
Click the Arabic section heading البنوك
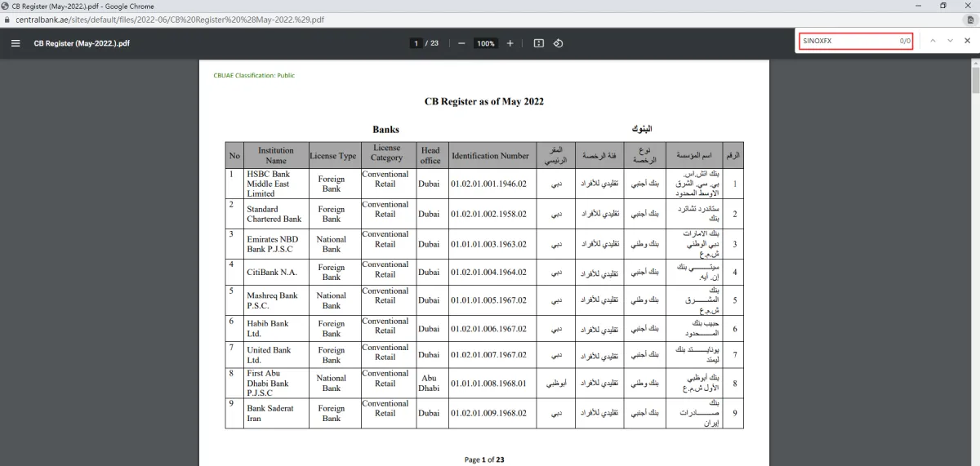click(641, 129)
